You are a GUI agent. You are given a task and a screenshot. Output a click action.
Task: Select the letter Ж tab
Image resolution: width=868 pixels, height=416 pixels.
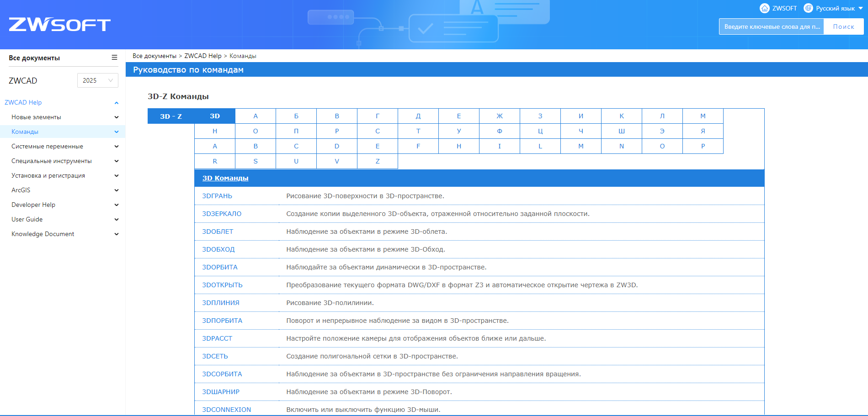(x=500, y=116)
